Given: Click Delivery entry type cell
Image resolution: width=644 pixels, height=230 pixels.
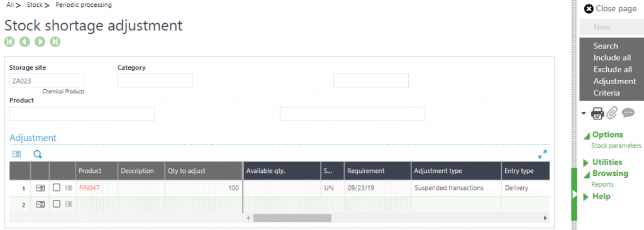Looking at the screenshot, I should (526, 188).
